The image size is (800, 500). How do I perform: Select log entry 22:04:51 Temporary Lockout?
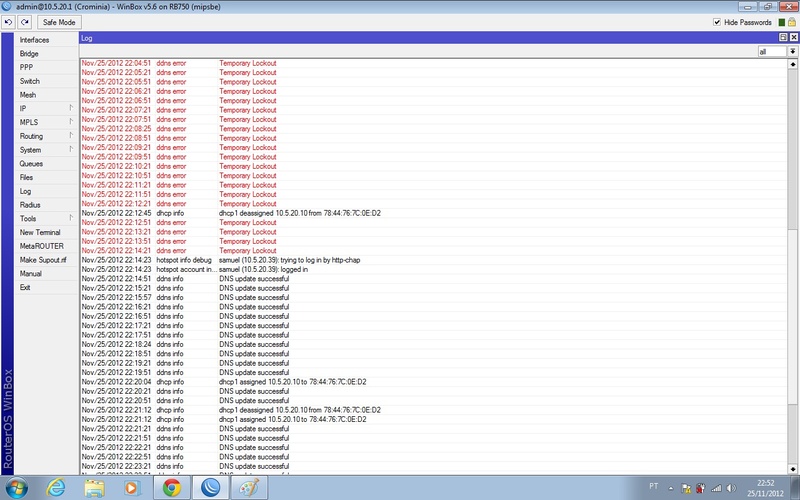point(433,63)
